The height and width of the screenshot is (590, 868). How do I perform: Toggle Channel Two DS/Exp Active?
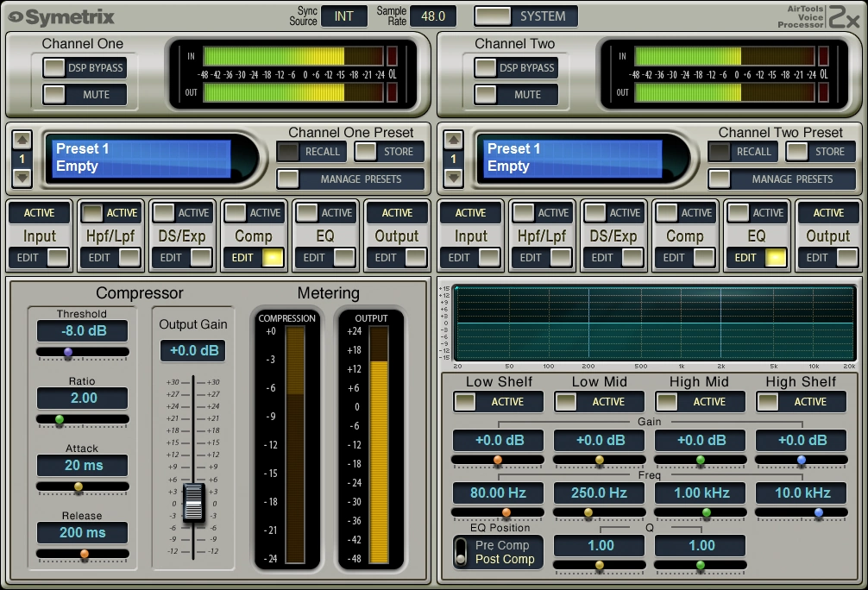pos(613,213)
